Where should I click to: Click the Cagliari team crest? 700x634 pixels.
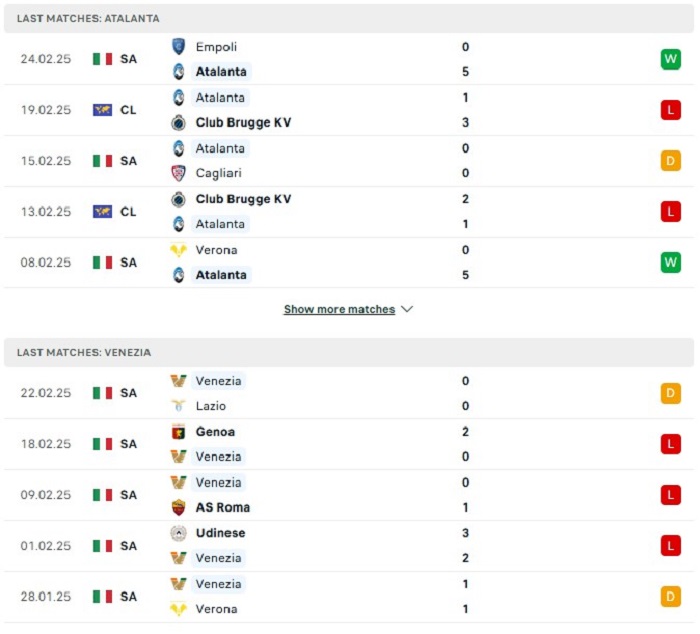[x=178, y=173]
